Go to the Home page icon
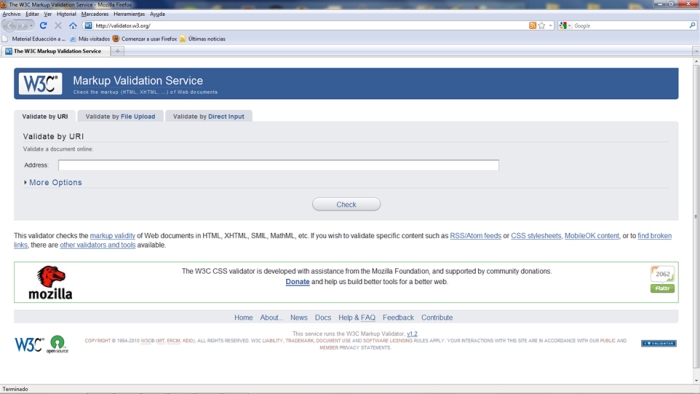The height and width of the screenshot is (394, 700). point(73,25)
